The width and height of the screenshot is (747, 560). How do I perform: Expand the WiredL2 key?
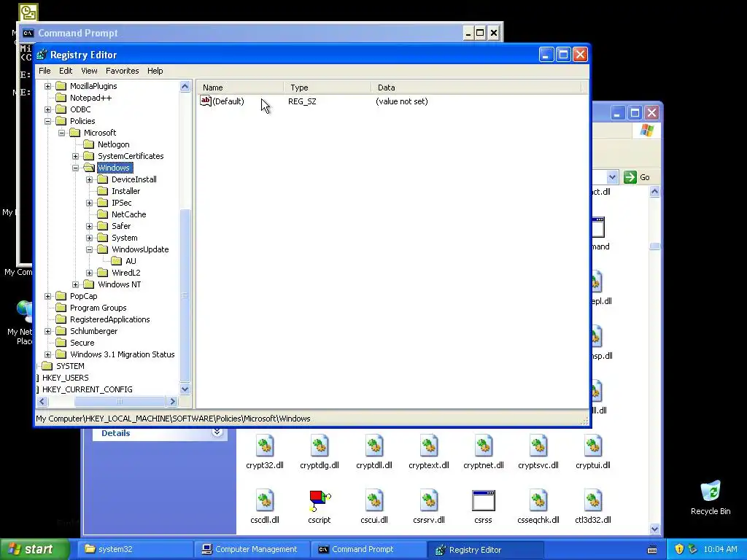(x=89, y=273)
